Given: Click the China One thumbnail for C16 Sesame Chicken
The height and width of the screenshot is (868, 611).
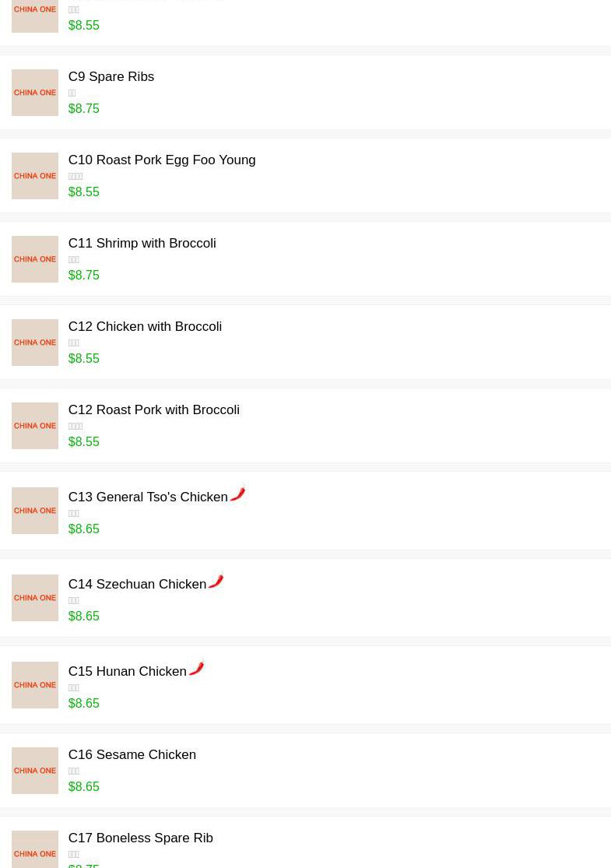Looking at the screenshot, I should pos(35,771).
